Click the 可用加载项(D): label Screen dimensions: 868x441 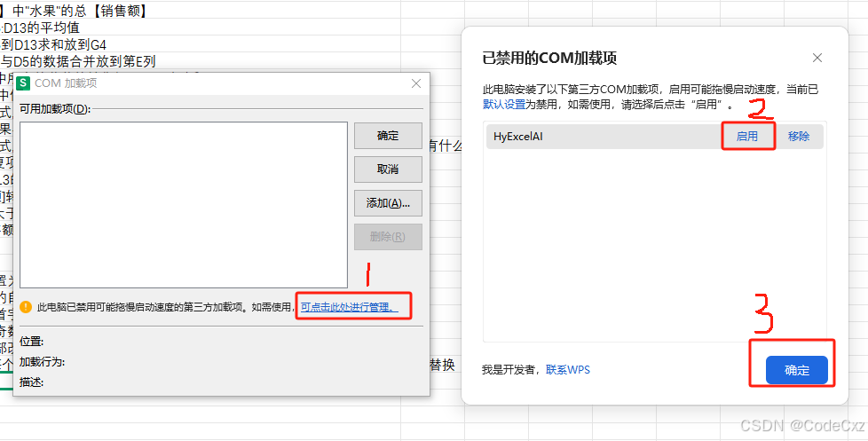click(x=55, y=108)
